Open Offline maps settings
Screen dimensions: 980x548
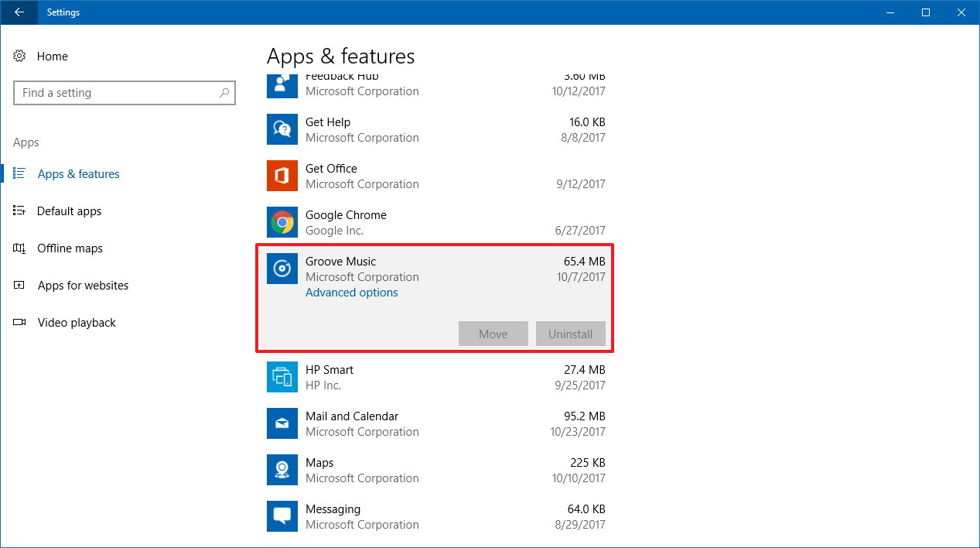[x=70, y=248]
